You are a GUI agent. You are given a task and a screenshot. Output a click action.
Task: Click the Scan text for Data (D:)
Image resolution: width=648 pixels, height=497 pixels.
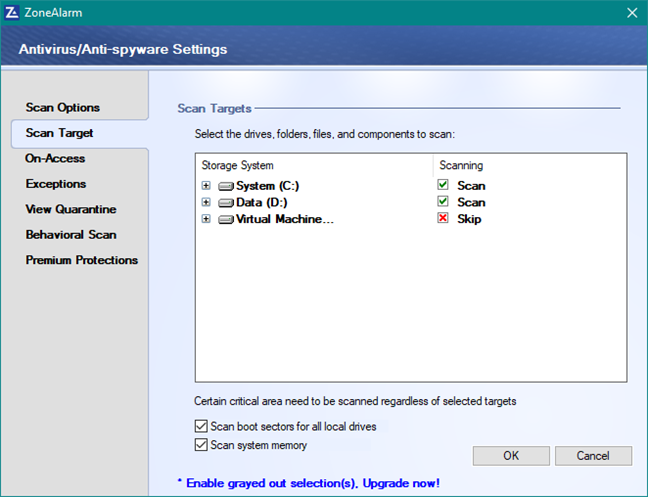[x=471, y=202]
